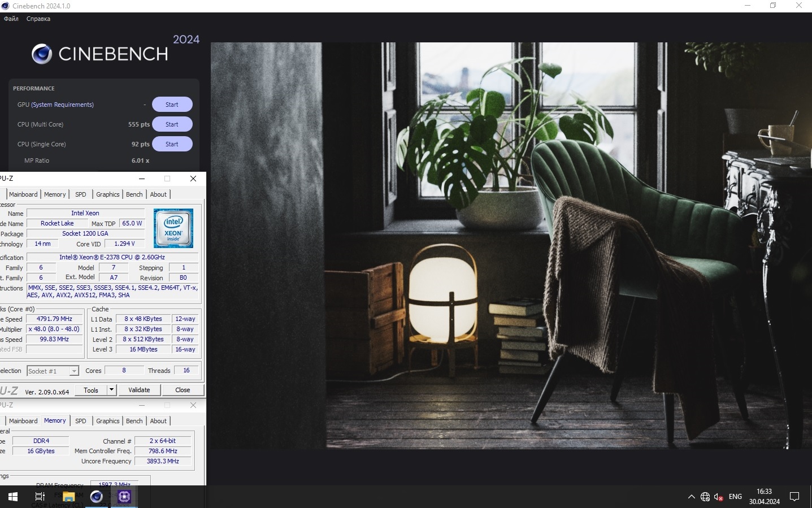
Task: Click the CPU Single Core score 92 pts
Action: pos(141,144)
